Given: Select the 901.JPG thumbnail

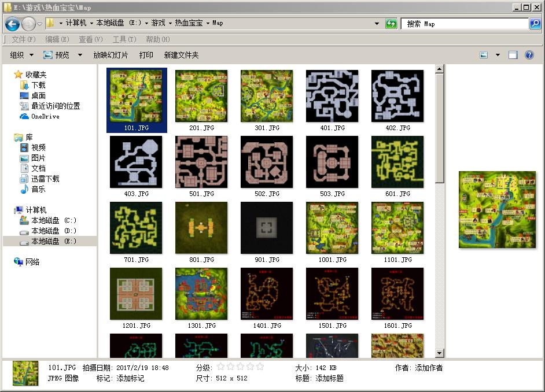Looking at the screenshot, I should [x=267, y=228].
